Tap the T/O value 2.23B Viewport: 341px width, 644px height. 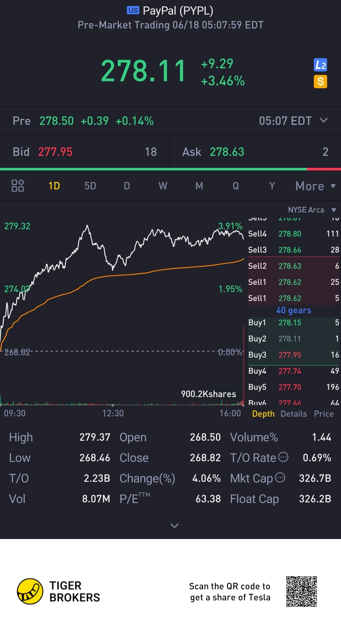(97, 478)
